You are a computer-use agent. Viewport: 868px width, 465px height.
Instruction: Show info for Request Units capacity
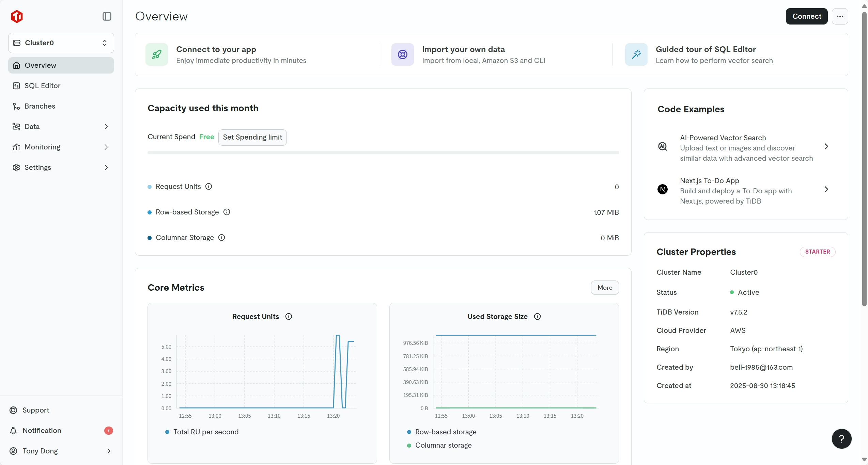coord(208,187)
